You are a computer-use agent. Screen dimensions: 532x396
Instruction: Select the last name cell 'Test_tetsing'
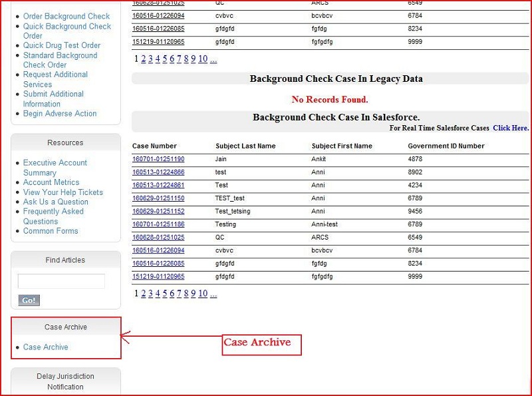(x=233, y=211)
